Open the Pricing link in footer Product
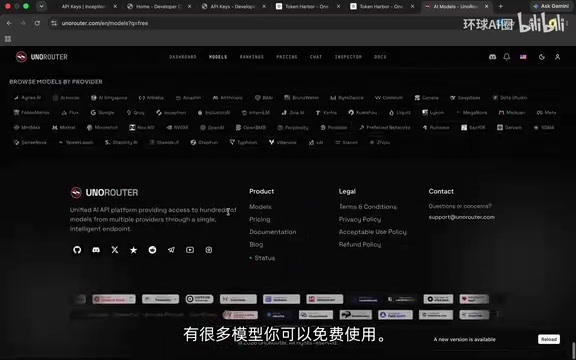The height and width of the screenshot is (360, 576). (259, 219)
